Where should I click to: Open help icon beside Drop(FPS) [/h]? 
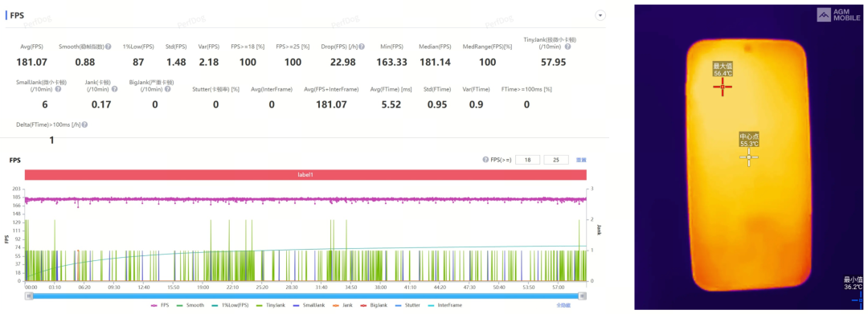pos(362,47)
